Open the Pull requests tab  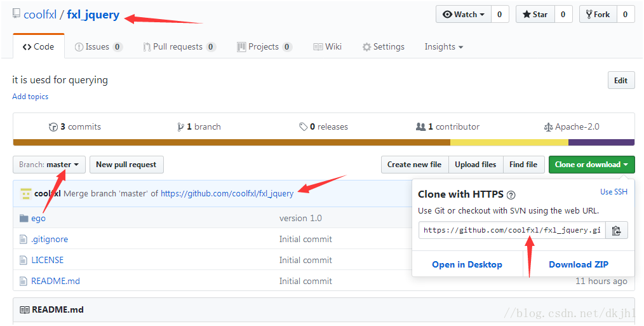(x=179, y=47)
